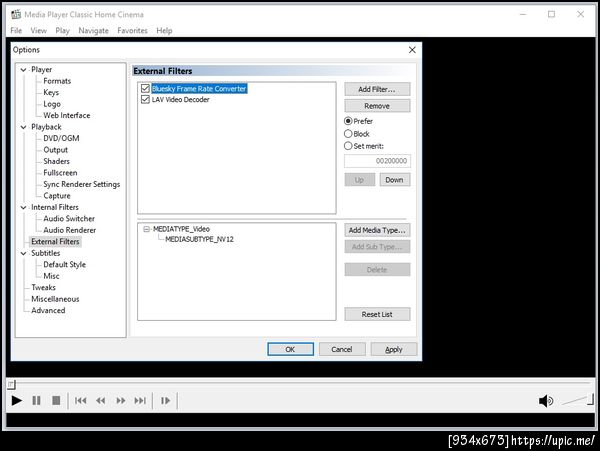Viewport: 600px width, 451px height.
Task: Click the fast forward (increase speed) icon
Action: coord(121,401)
